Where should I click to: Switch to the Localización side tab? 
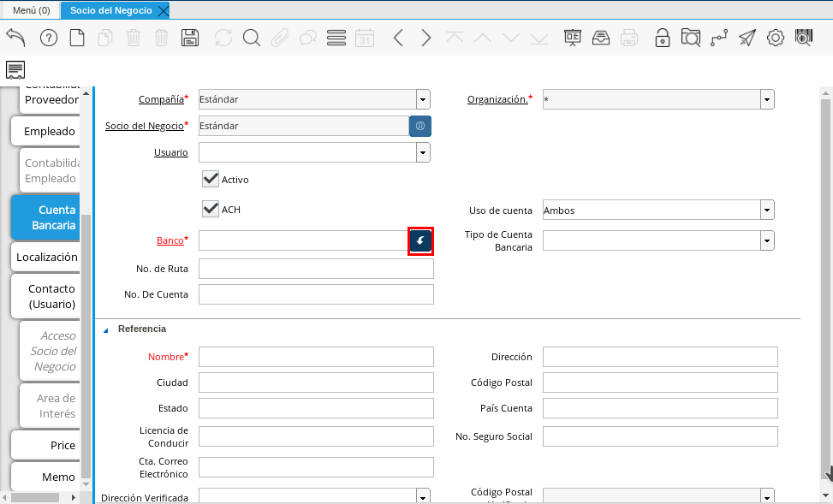46,257
